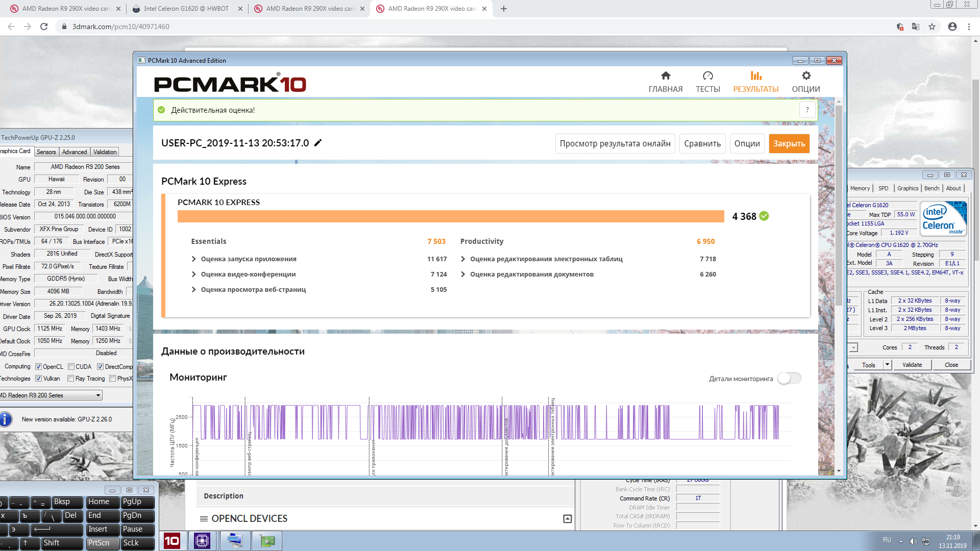980x551 pixels.
Task: Open the ГЛАВНАЯ home icon in PCMark
Action: click(666, 76)
